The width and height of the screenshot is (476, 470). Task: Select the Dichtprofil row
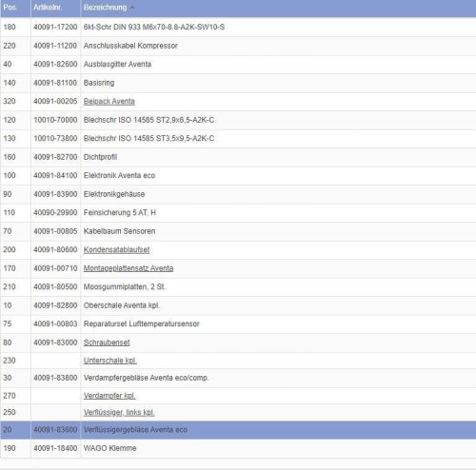(x=238, y=157)
